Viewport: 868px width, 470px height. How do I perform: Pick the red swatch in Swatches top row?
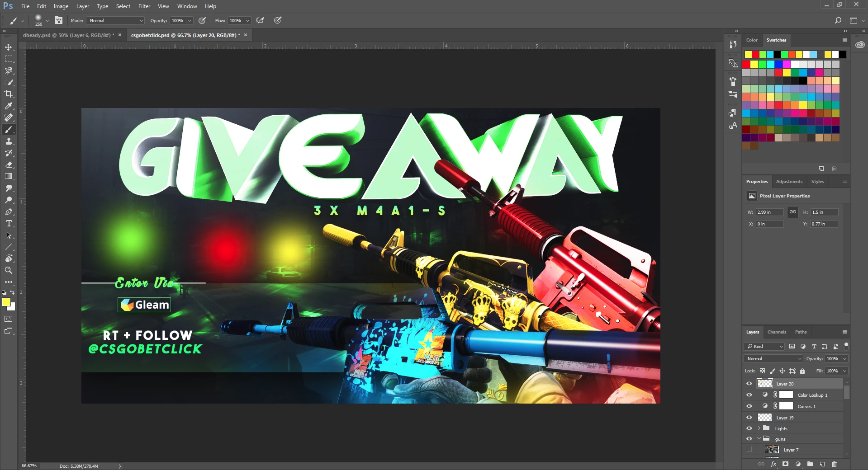pos(755,55)
